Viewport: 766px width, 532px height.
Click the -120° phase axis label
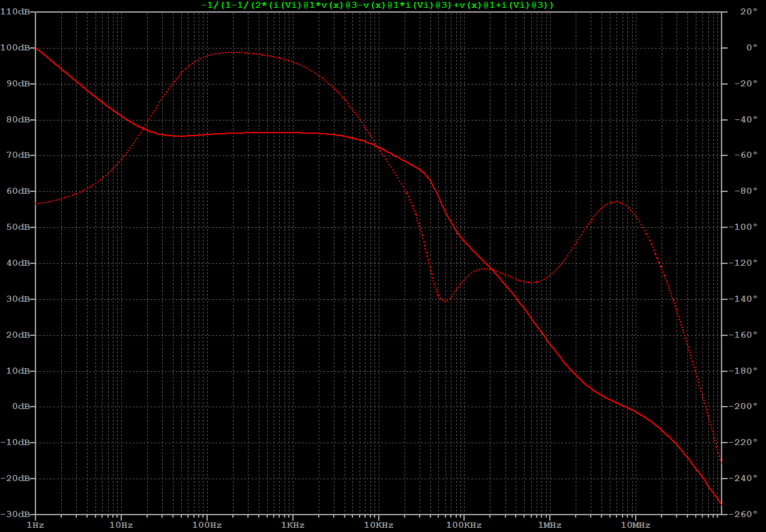tap(743, 263)
